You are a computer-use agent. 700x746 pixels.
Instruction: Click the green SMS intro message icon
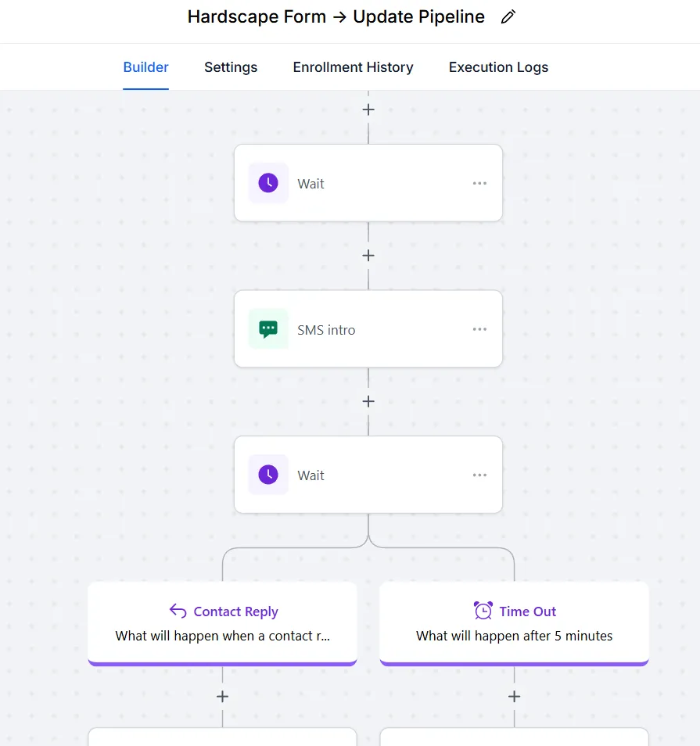268,329
